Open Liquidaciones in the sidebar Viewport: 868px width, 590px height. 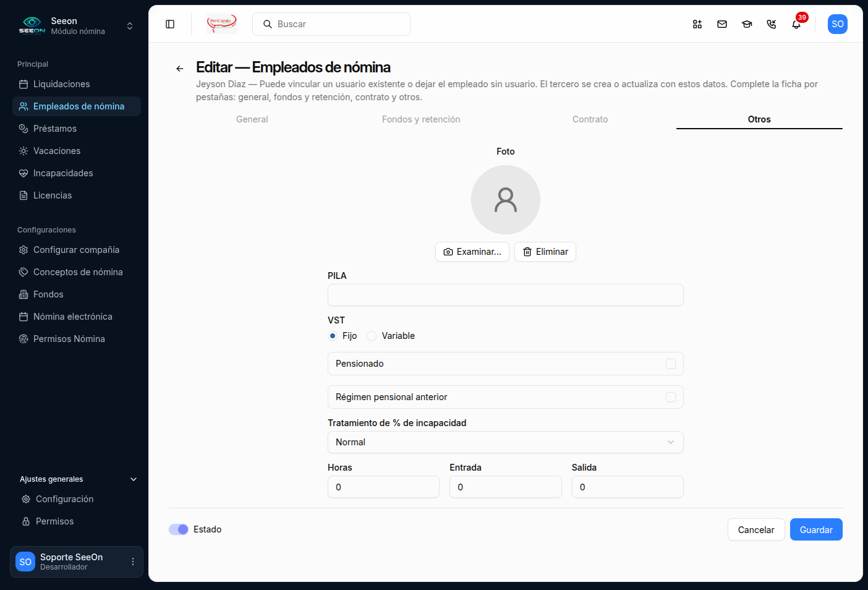[x=77, y=84]
